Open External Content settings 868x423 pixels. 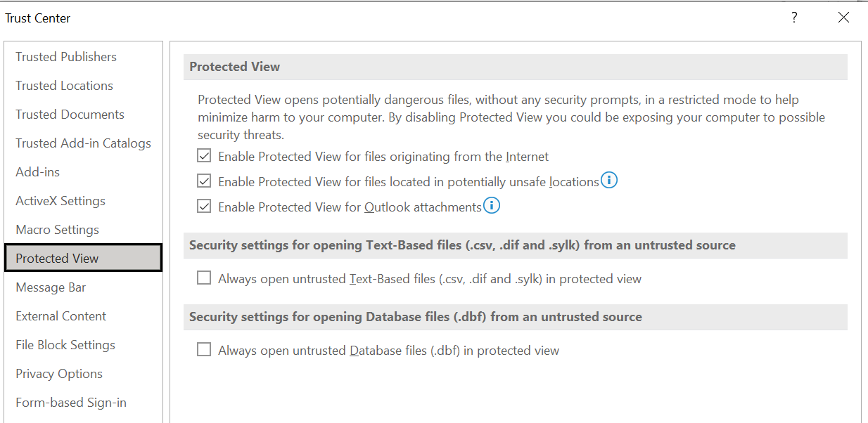(61, 316)
